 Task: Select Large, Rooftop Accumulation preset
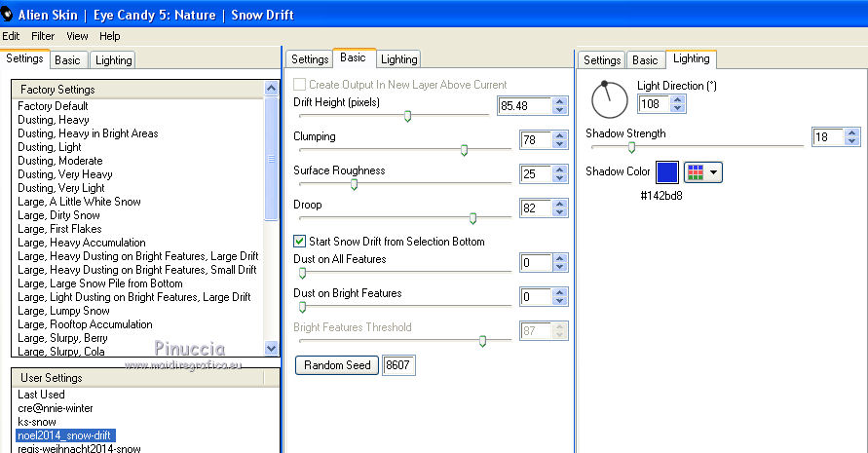tap(85, 324)
